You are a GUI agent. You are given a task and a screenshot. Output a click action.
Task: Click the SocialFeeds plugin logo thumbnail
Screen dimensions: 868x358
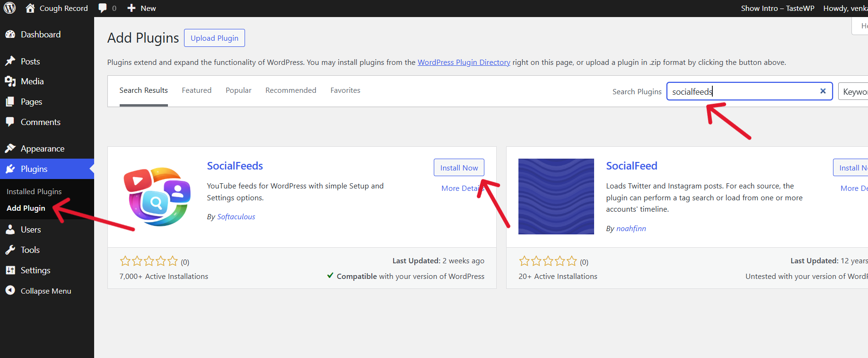(158, 197)
